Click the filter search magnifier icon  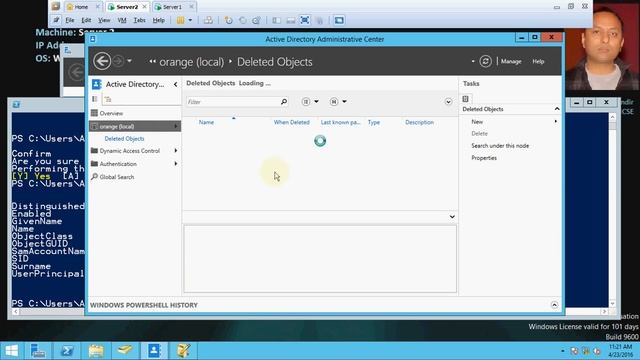click(284, 101)
